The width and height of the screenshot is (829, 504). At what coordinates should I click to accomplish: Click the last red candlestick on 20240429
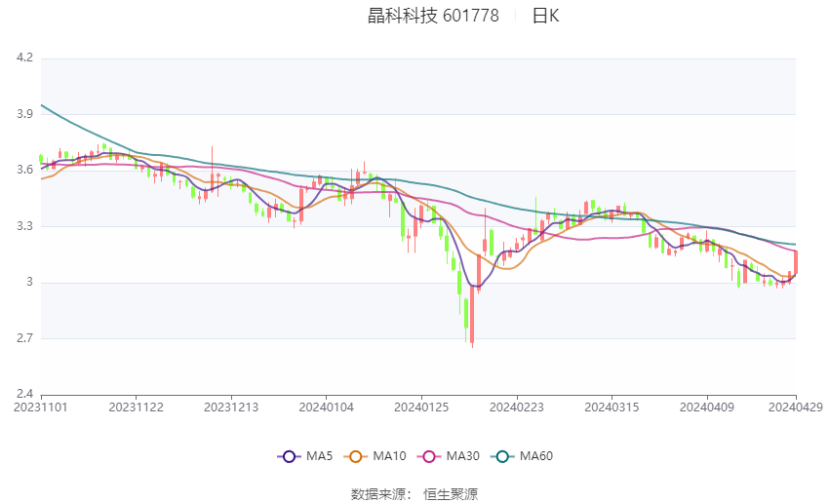pos(795,262)
